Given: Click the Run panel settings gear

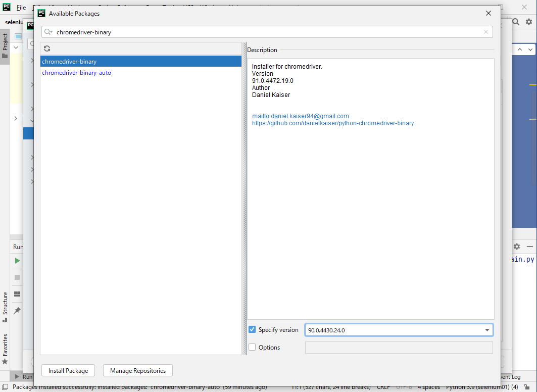Looking at the screenshot, I should click(x=516, y=247).
